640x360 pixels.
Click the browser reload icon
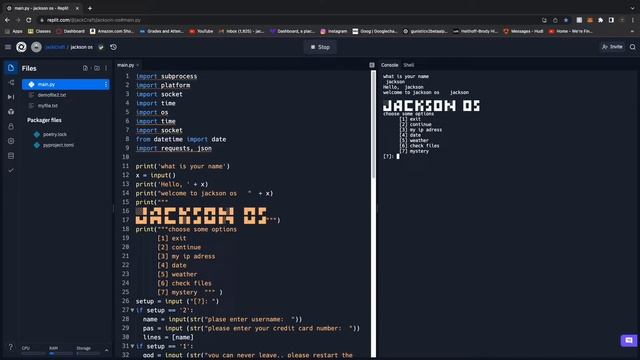[x=29, y=20]
